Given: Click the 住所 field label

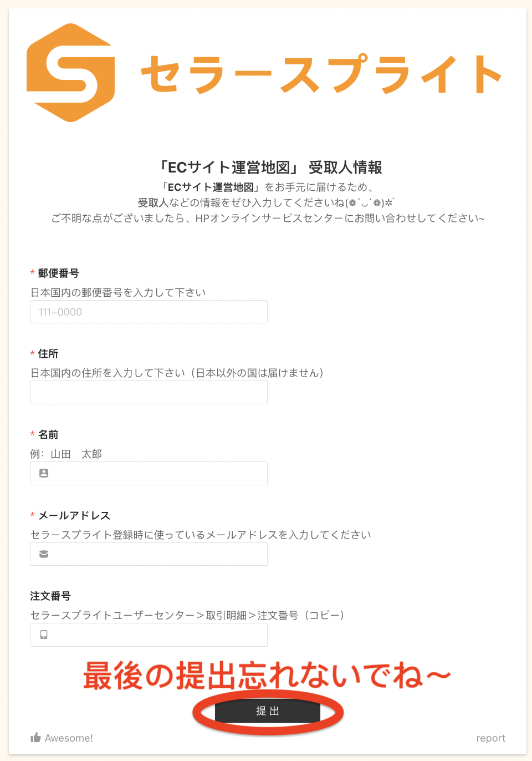Looking at the screenshot, I should (48, 353).
